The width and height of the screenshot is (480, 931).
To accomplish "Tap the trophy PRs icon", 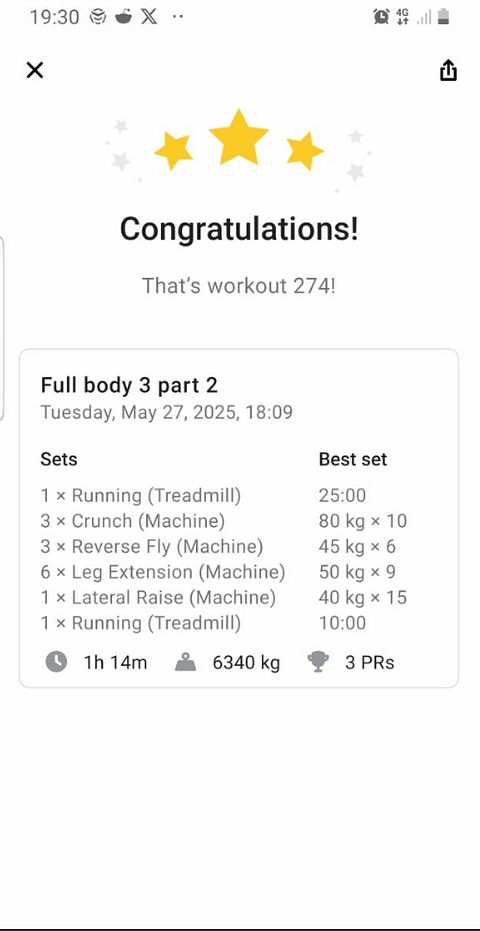I will [318, 662].
